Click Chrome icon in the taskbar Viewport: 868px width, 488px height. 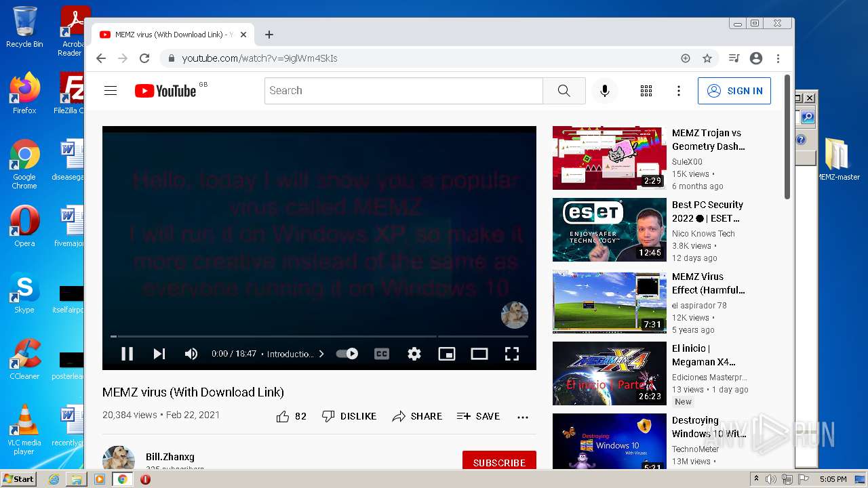(123, 479)
